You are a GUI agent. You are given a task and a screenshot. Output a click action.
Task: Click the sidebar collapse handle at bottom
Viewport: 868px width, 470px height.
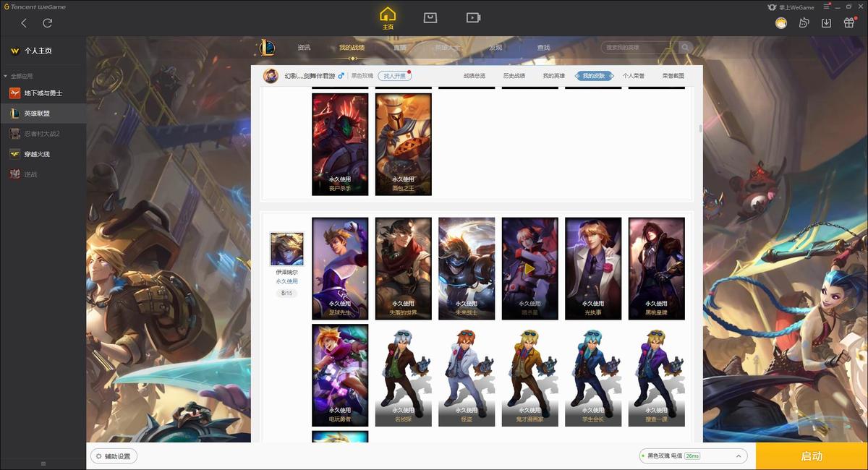coord(43,463)
